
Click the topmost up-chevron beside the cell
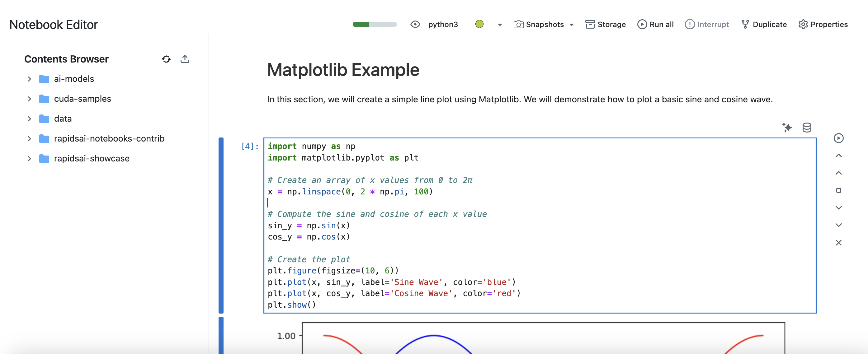(839, 156)
